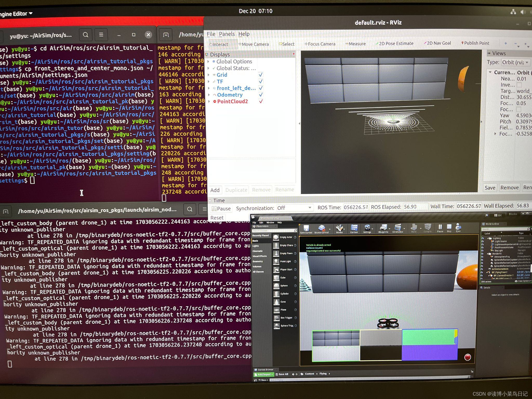532x399 pixels.
Task: Select the Geometry category in Place Actors
Action: pyautogui.click(x=258, y=262)
